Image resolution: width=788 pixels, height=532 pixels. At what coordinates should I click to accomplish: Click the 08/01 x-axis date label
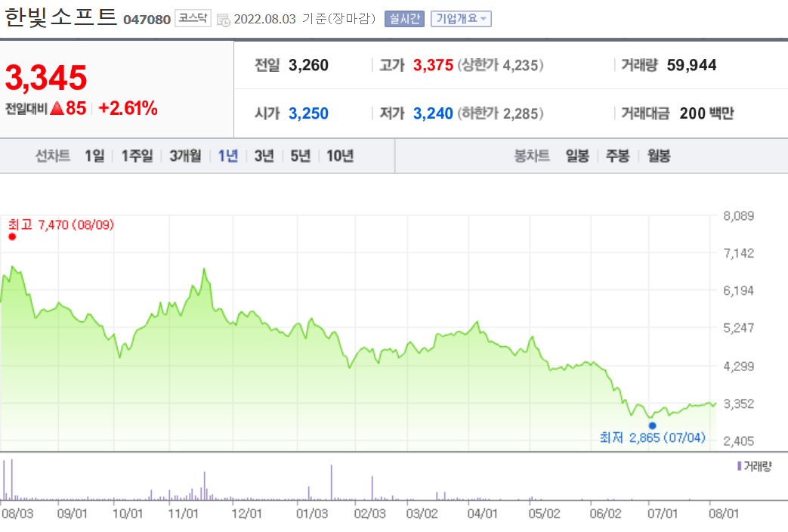pos(724,513)
